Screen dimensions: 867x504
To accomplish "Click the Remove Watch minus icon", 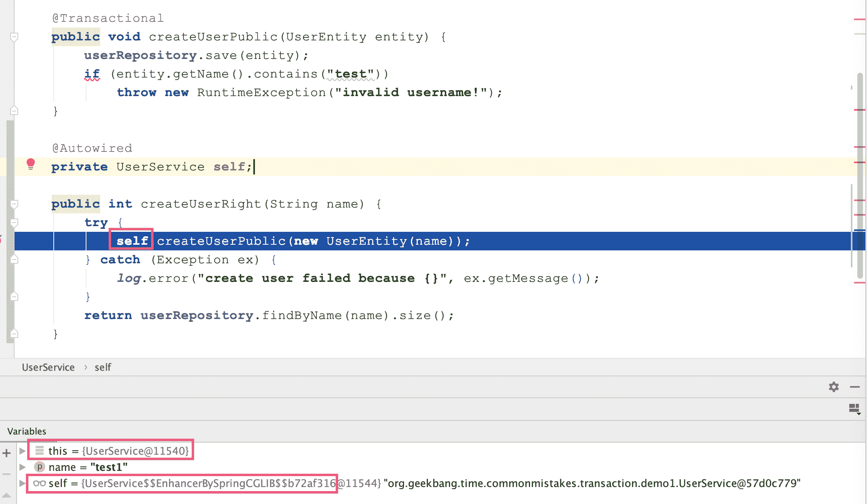I will click(6, 474).
